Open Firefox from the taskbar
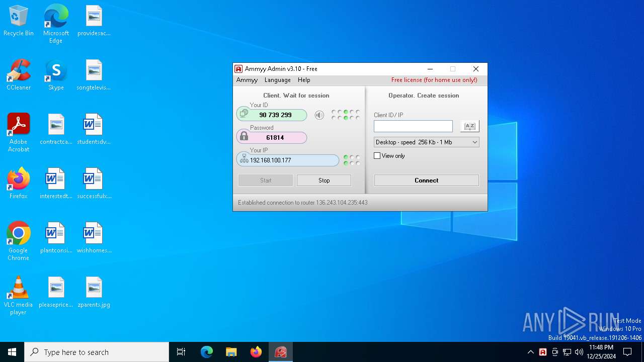Screen dimensions: 644x362 point(256,352)
